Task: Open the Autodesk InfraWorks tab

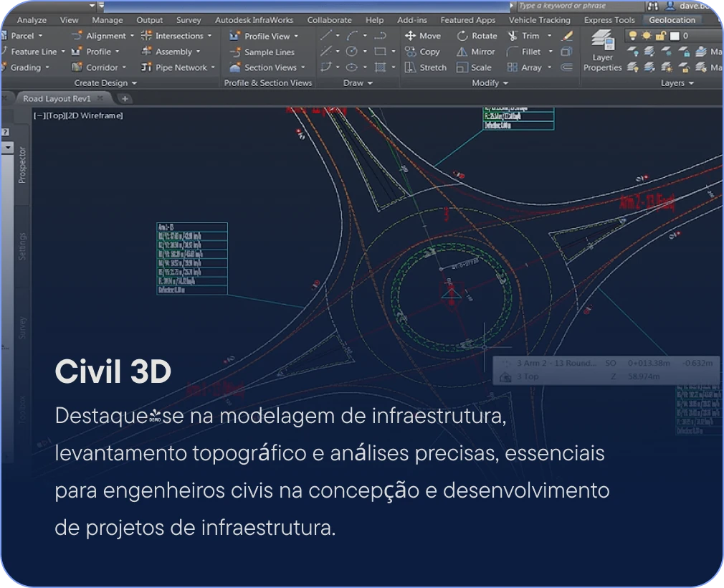Action: pos(254,20)
